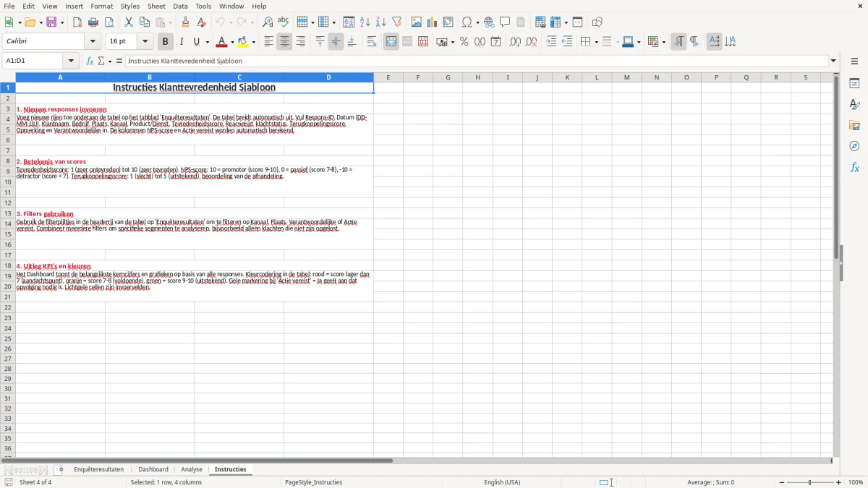Toggle Center Horizontally alignment
The height and width of the screenshot is (488, 868).
click(284, 42)
